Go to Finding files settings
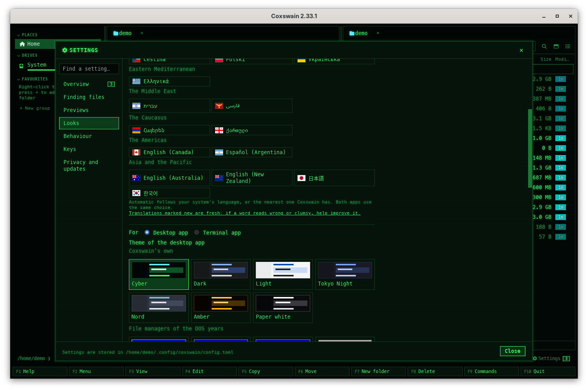 89,97
